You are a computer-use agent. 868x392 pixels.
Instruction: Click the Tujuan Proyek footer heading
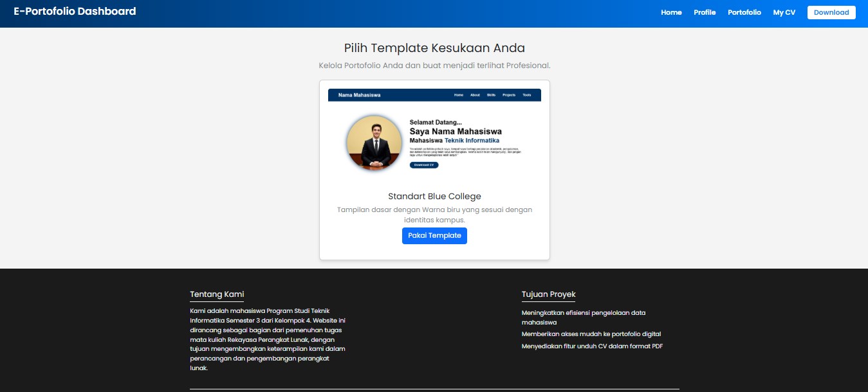[548, 294]
